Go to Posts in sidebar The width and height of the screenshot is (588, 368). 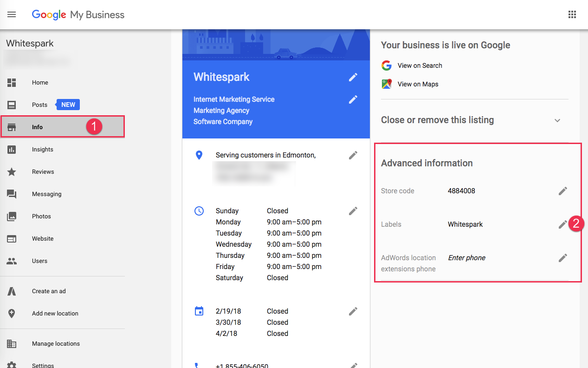39,105
